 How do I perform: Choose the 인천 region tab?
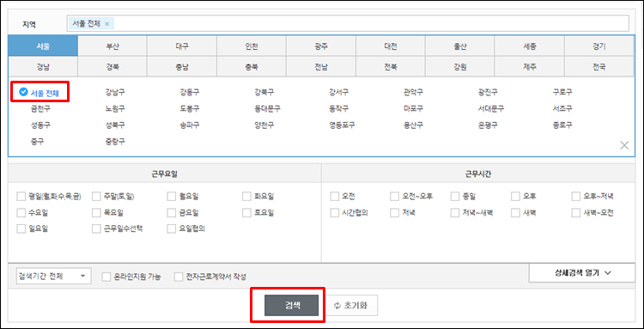coord(252,46)
